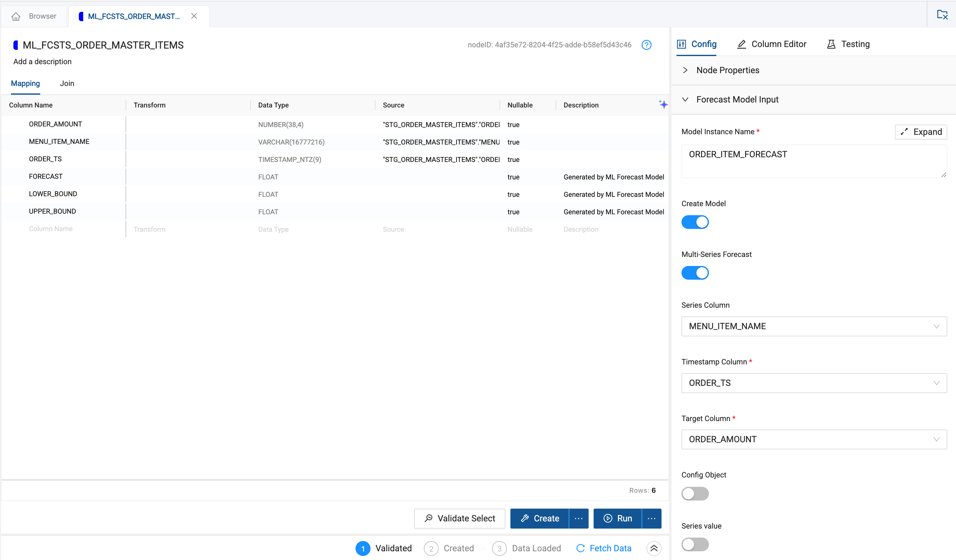Click Add a description text
Screen dimensions: 956x560
(x=42, y=61)
